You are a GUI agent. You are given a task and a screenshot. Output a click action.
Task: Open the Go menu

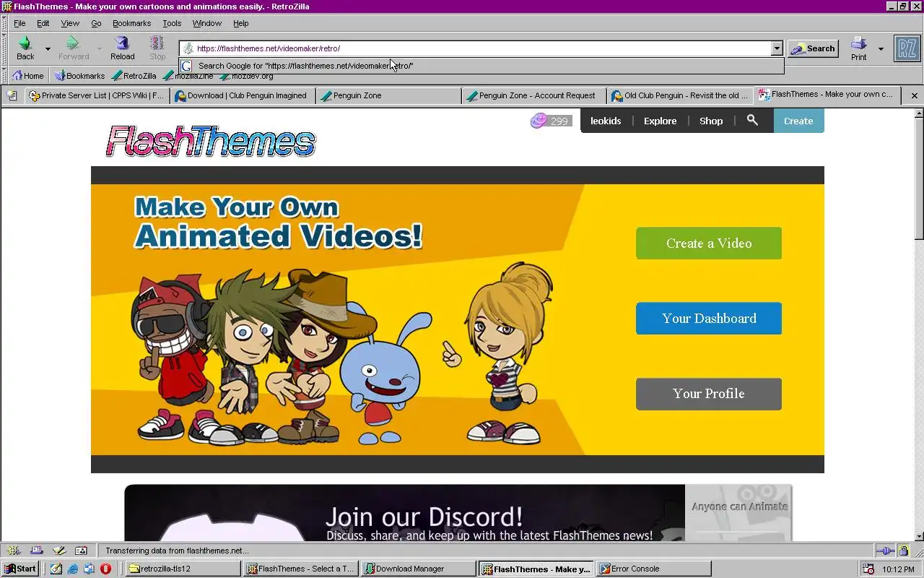[x=96, y=23]
